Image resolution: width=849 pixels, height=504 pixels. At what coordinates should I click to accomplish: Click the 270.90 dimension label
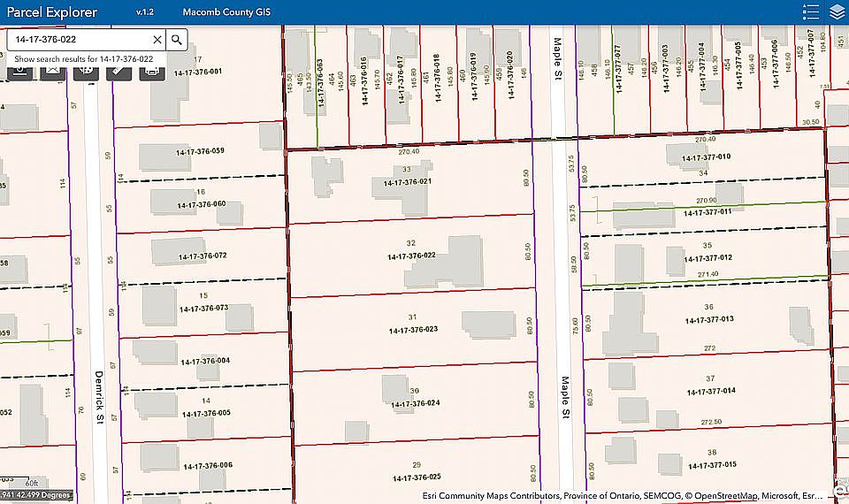(x=706, y=201)
